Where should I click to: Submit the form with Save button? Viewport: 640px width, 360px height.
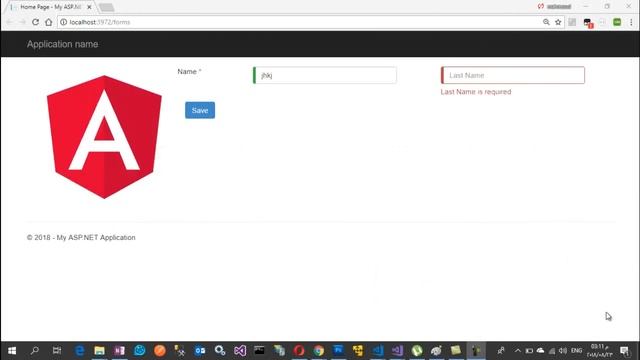click(x=200, y=110)
